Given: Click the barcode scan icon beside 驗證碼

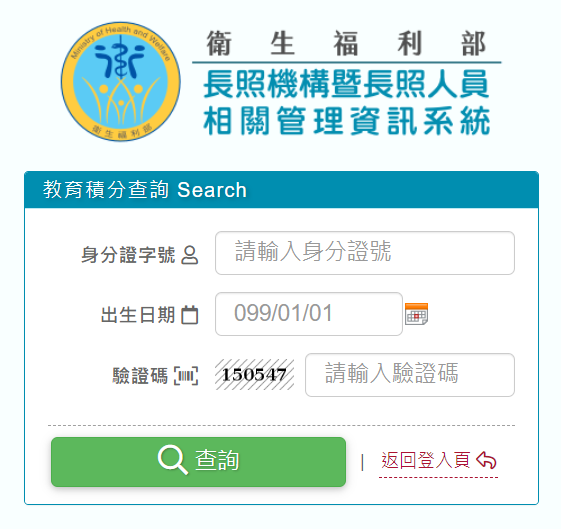Looking at the screenshot, I should (186, 376).
